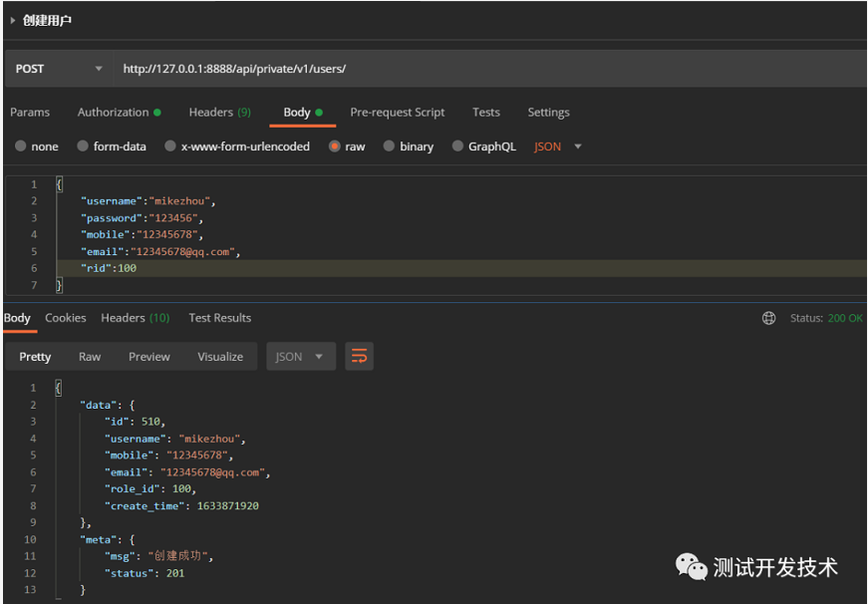Click the Preview response view button
The height and width of the screenshot is (604, 868).
pos(149,357)
